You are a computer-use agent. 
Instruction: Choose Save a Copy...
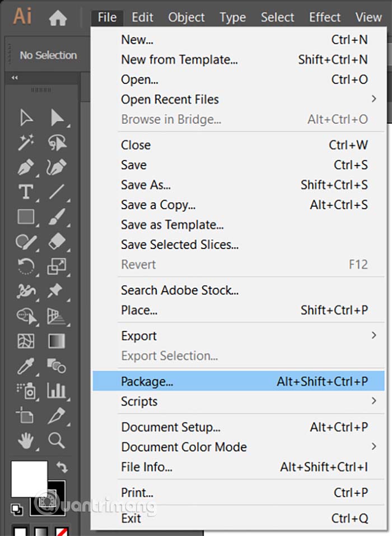click(x=239, y=205)
